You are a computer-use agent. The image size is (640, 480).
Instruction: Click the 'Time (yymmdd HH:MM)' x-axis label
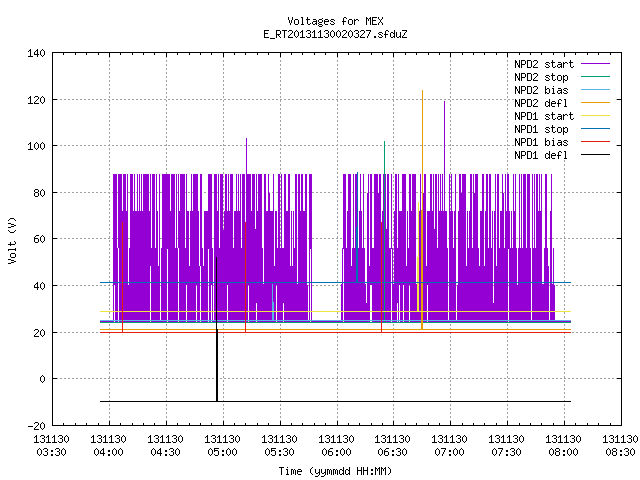pyautogui.click(x=335, y=471)
